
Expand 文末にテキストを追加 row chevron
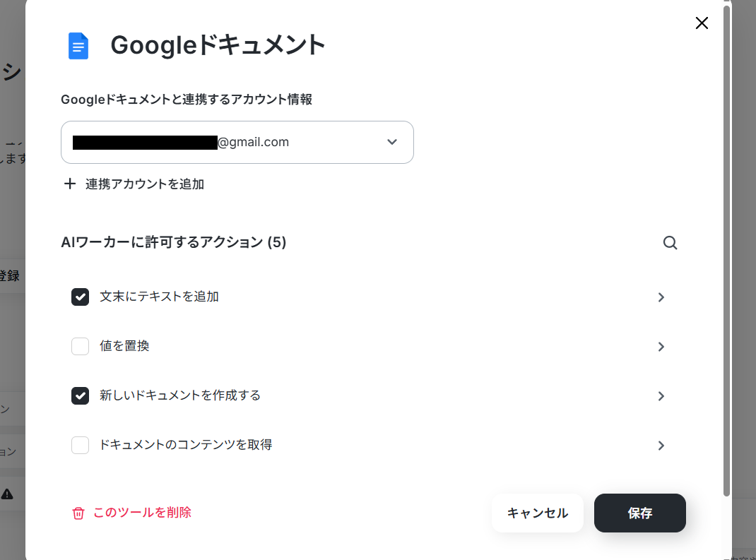pos(661,297)
